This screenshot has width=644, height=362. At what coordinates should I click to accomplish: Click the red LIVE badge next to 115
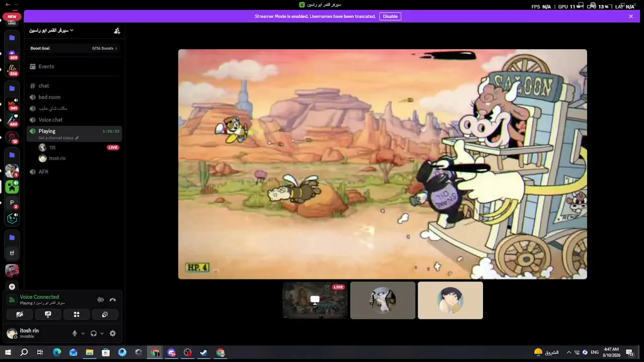[x=113, y=147]
